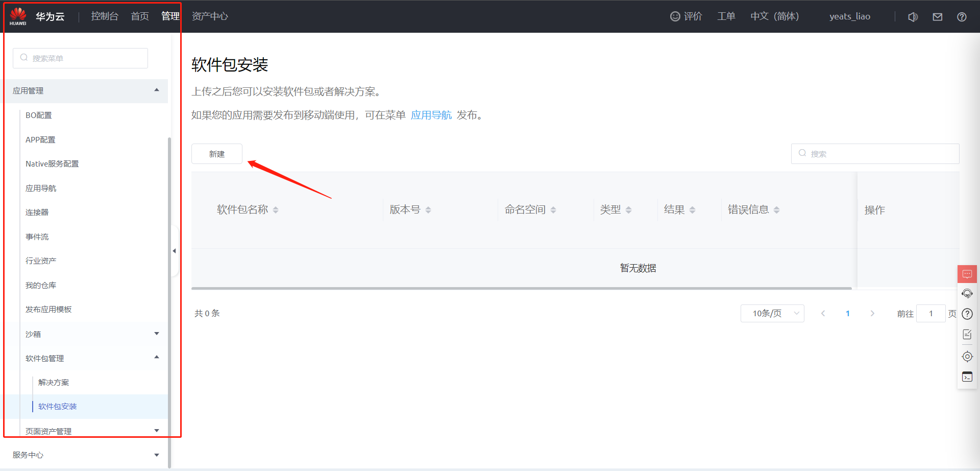Click the 操作 column header
This screenshot has height=471, width=980.
pyautogui.click(x=875, y=210)
